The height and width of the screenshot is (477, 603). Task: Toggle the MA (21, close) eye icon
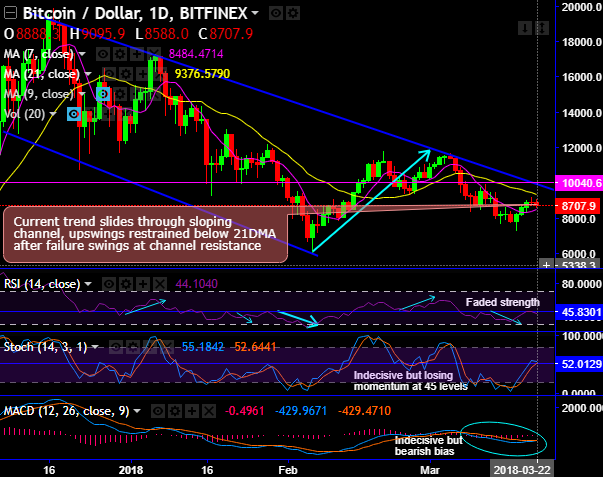(109, 74)
